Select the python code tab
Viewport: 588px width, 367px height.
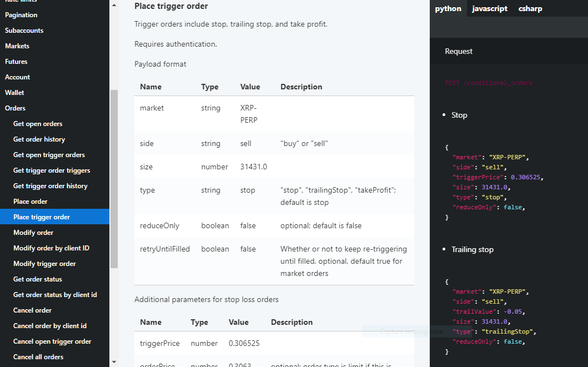(x=448, y=8)
